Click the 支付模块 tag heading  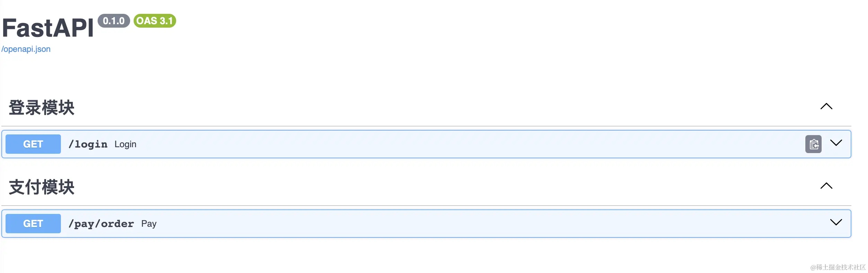42,187
